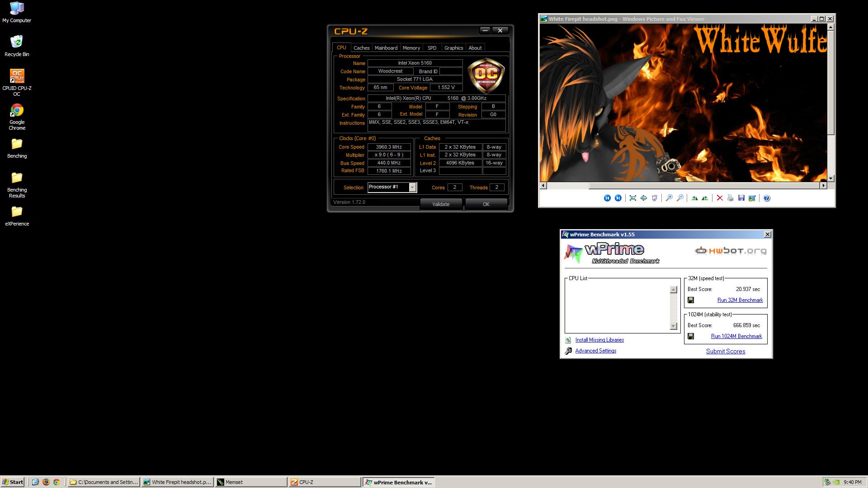Switch to Documents and Settings taskbar window

(104, 482)
